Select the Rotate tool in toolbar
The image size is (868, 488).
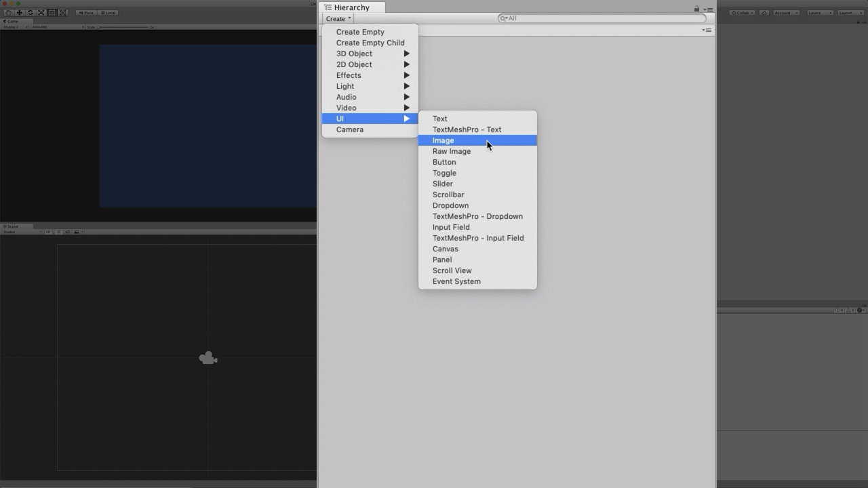(30, 13)
